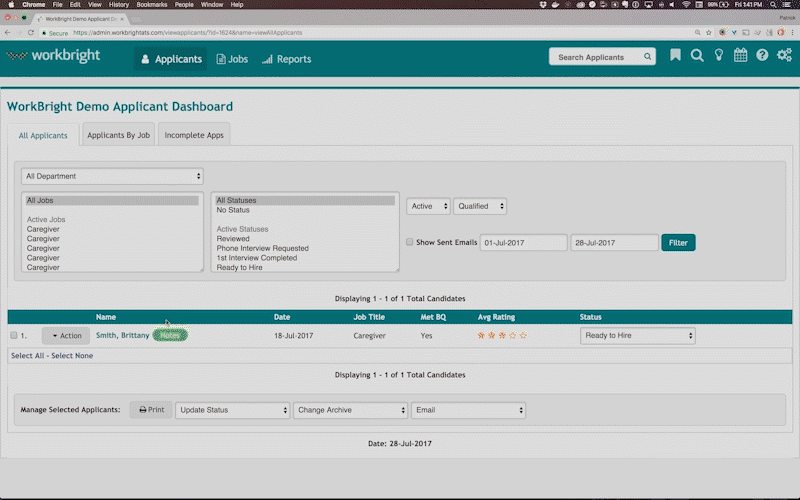The height and width of the screenshot is (500, 800).
Task: Click the Print button
Action: coord(152,410)
